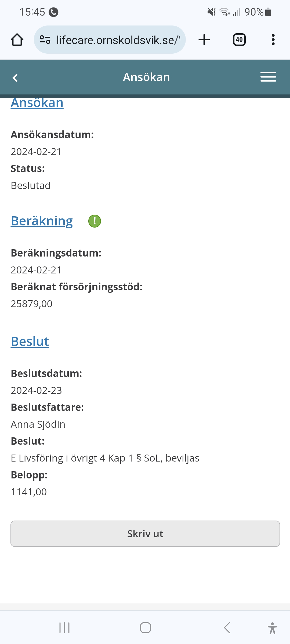The height and width of the screenshot is (644, 290).
Task: Tap the phone call status icon
Action: point(53,12)
